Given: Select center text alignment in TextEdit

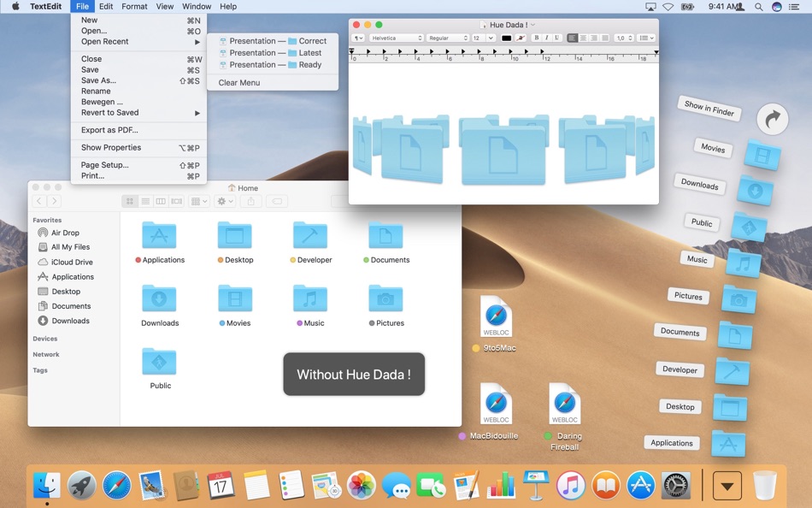Looking at the screenshot, I should click(x=583, y=38).
